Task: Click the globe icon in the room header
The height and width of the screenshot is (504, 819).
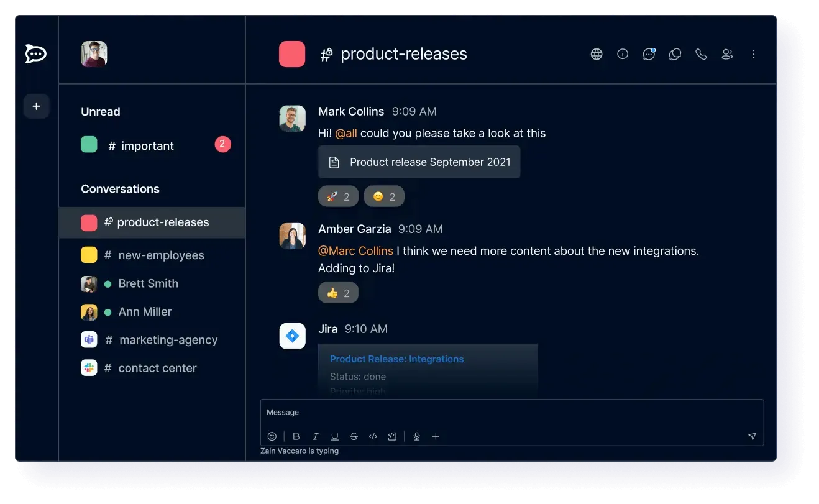Action: click(x=597, y=54)
